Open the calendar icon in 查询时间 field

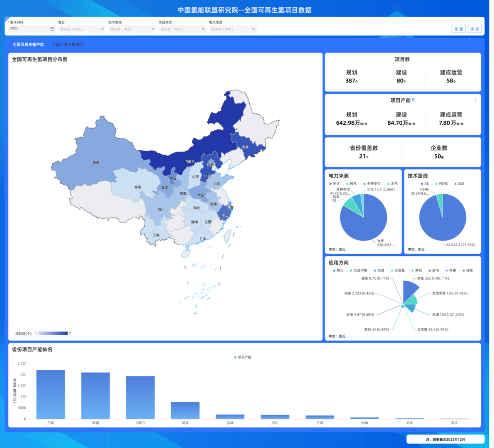coord(52,28)
